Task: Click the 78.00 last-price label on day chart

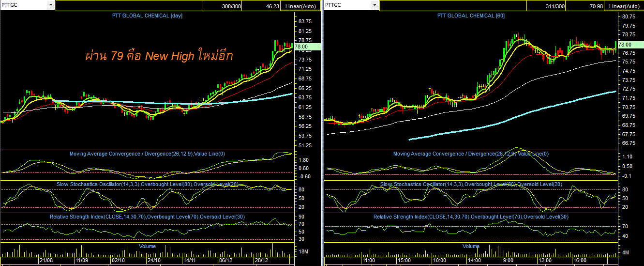Action: coord(307,46)
